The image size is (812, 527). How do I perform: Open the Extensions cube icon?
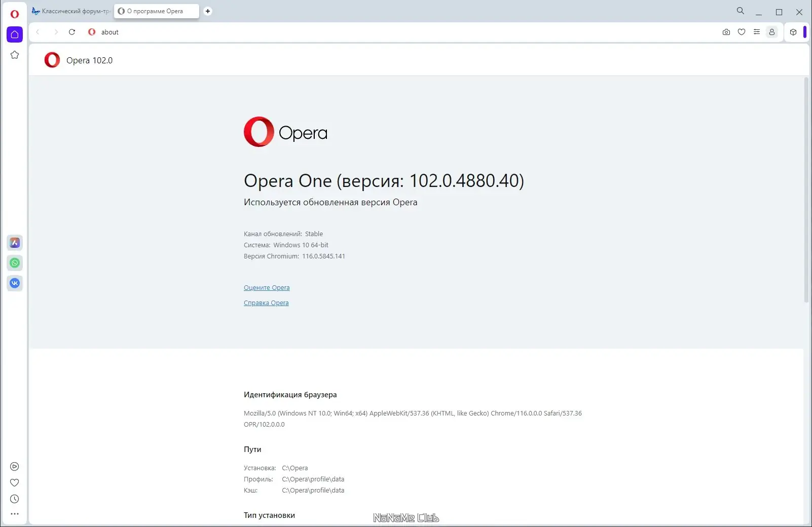pyautogui.click(x=793, y=32)
